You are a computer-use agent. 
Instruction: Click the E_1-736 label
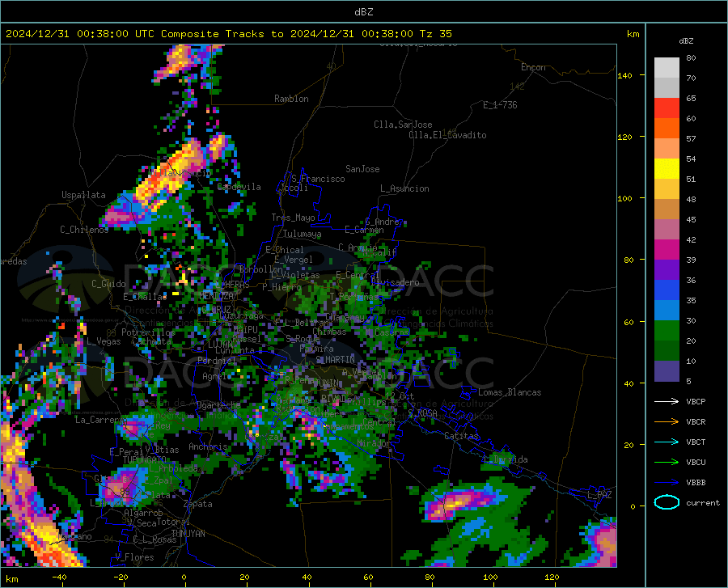(x=500, y=105)
